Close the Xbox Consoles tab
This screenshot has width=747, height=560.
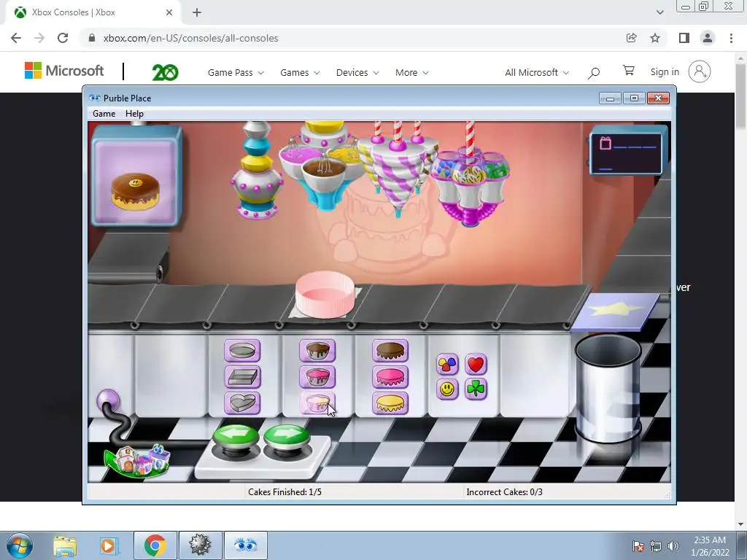169,12
